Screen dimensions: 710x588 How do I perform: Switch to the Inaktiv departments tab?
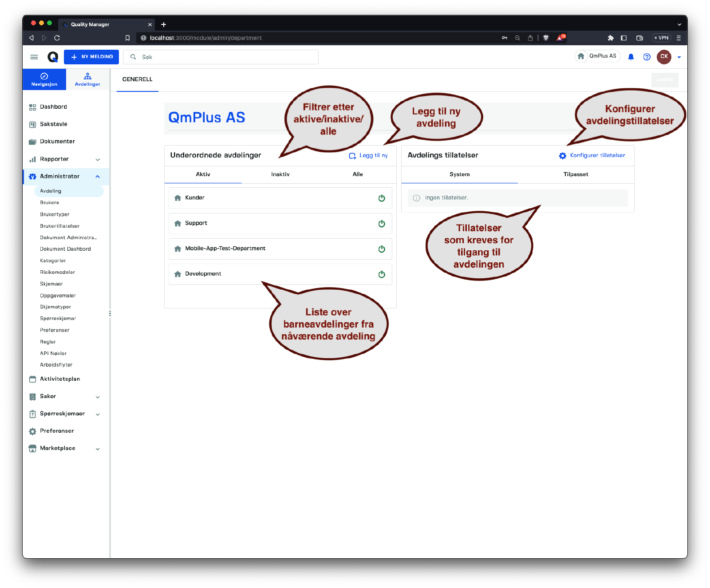pos(280,174)
